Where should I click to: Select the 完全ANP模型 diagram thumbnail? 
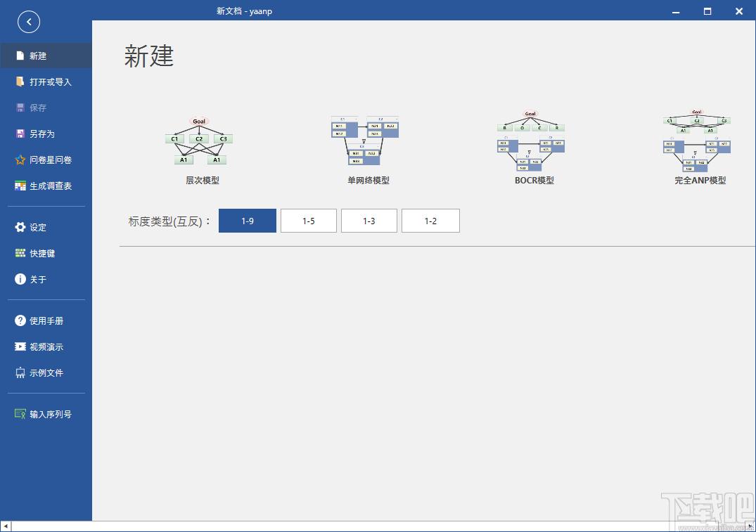tap(697, 141)
